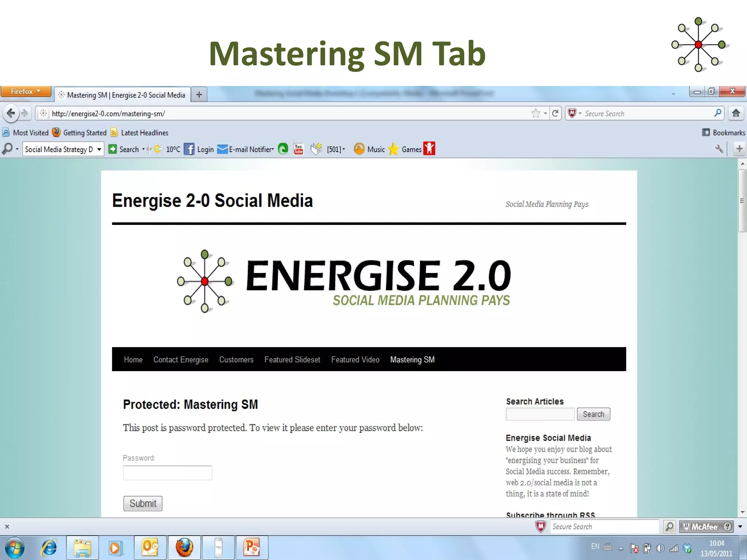747x560 pixels.
Task: Open the Firefox menu dropdown button
Action: point(26,92)
